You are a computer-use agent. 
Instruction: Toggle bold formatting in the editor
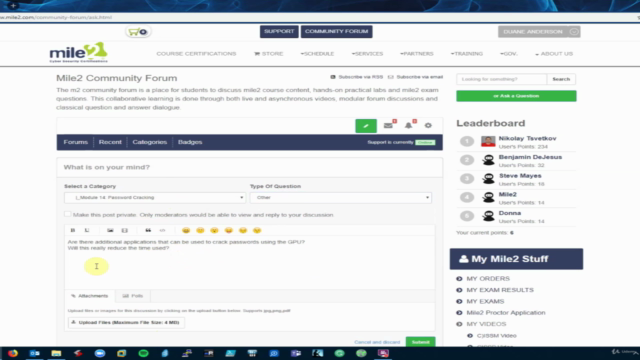(73, 230)
